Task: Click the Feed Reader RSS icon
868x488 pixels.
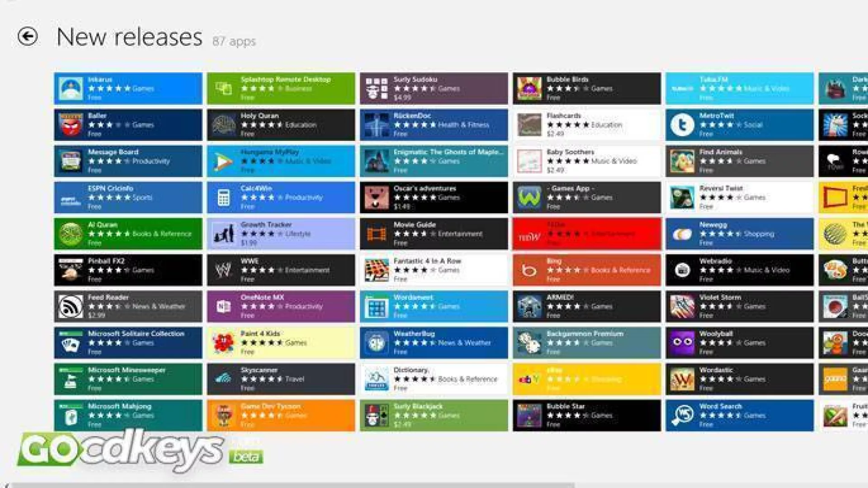Action: (x=71, y=306)
